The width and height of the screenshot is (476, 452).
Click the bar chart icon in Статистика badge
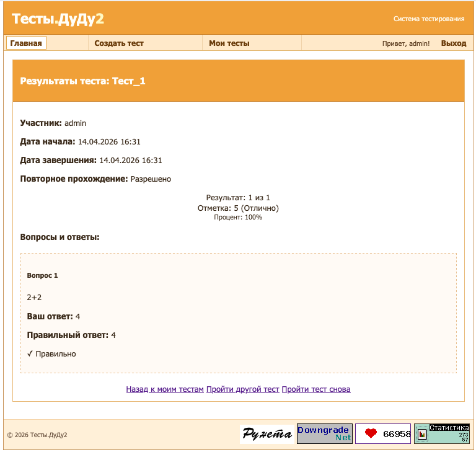point(422,435)
